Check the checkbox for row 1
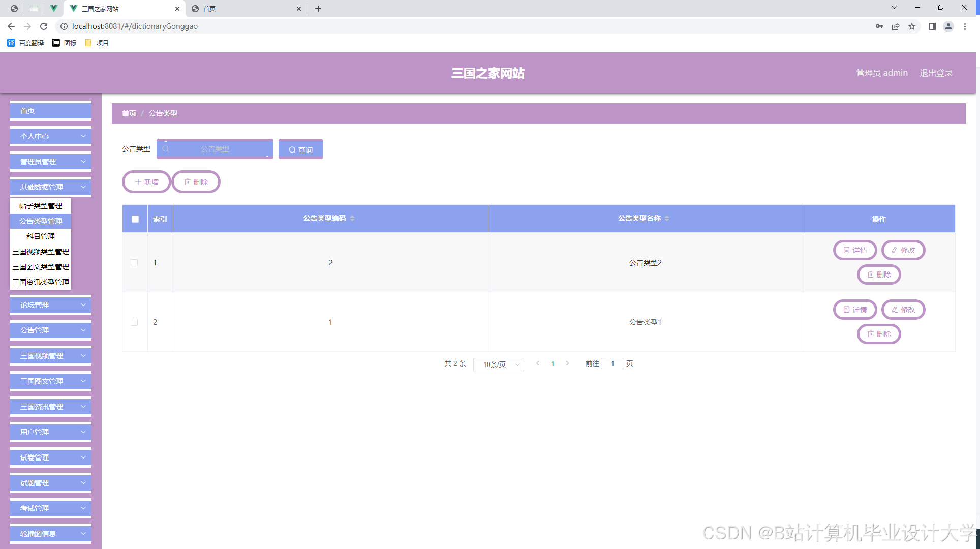Image resolution: width=980 pixels, height=549 pixels. pyautogui.click(x=134, y=263)
